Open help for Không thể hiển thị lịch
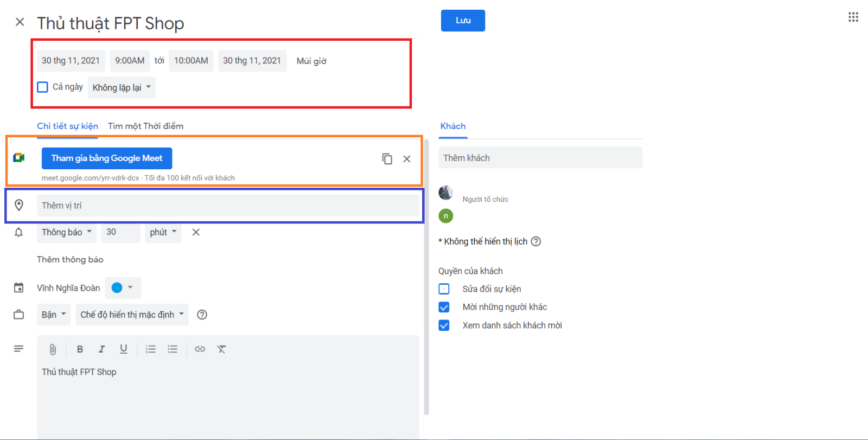868x440 pixels. coord(536,241)
